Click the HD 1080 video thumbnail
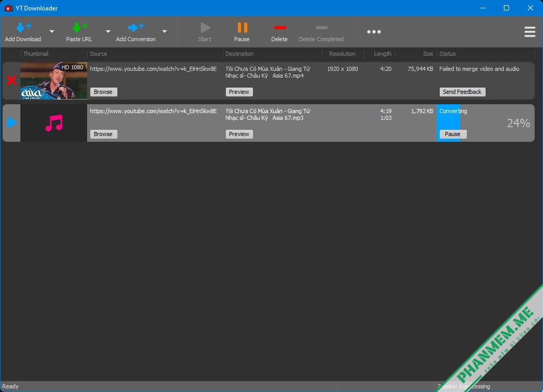 click(54, 81)
